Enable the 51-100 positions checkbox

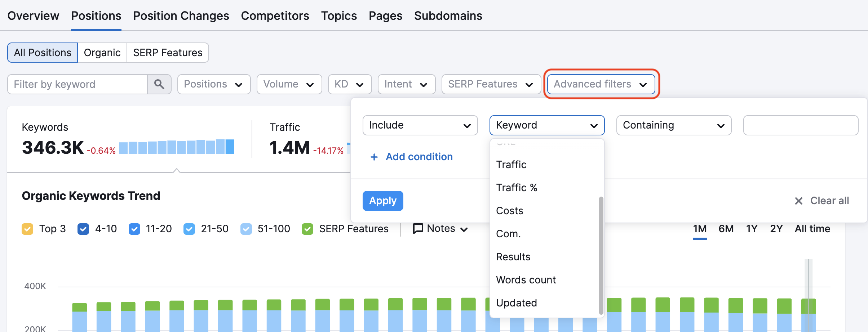(x=246, y=229)
